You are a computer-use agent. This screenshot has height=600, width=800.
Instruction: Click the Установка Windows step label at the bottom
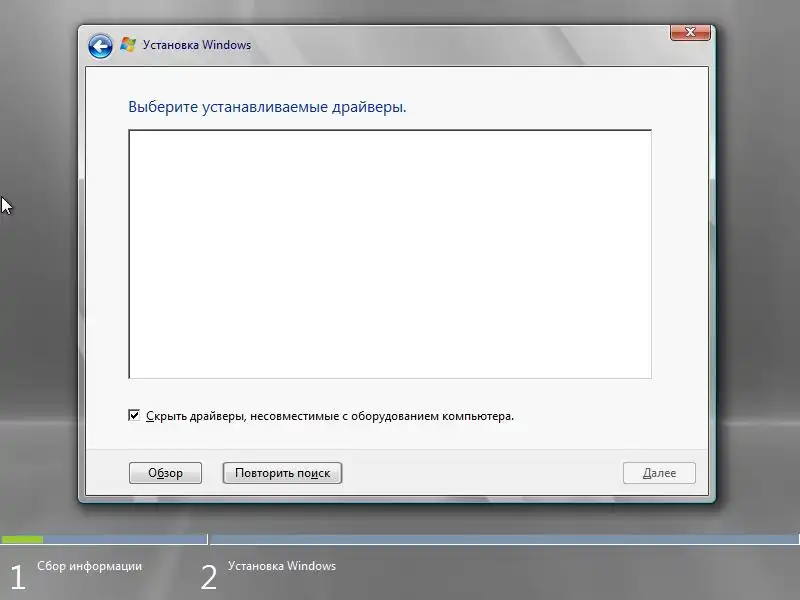coord(282,566)
